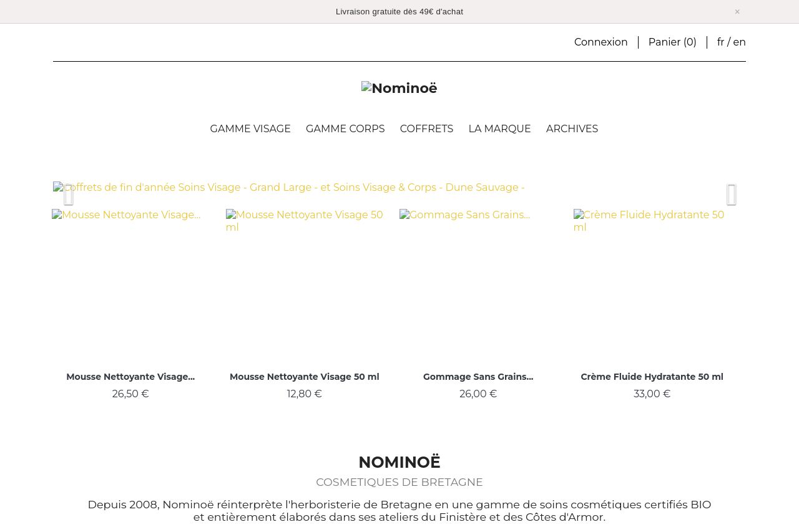Click Connexion to log in

(x=600, y=42)
